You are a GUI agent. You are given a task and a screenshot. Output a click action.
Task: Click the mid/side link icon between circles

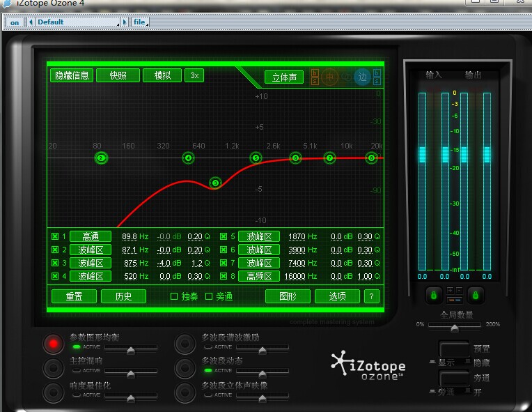tap(346, 77)
